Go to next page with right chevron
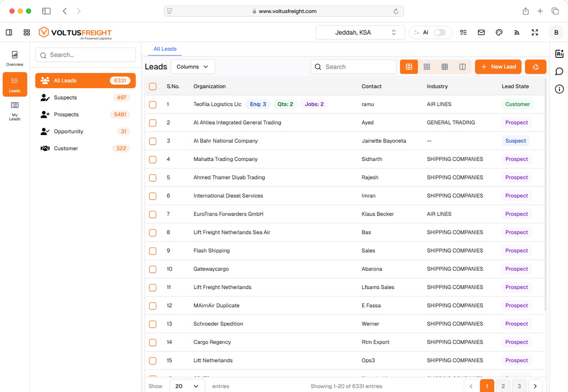 [x=535, y=386]
